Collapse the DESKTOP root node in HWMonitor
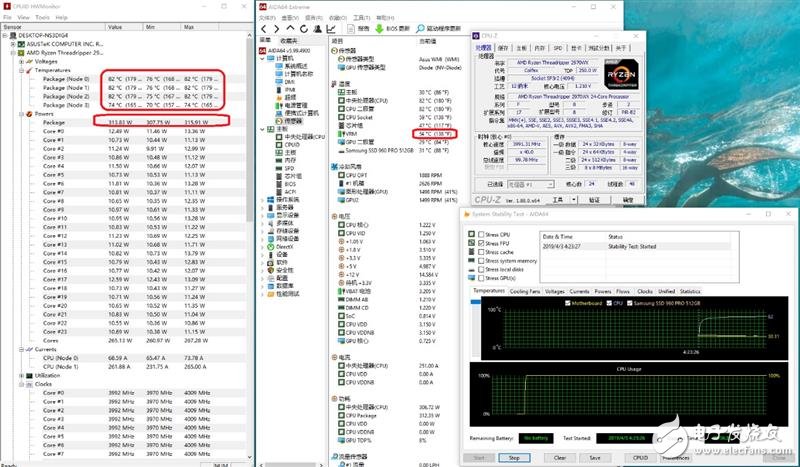This screenshot has width=800, height=467. pos(5,35)
